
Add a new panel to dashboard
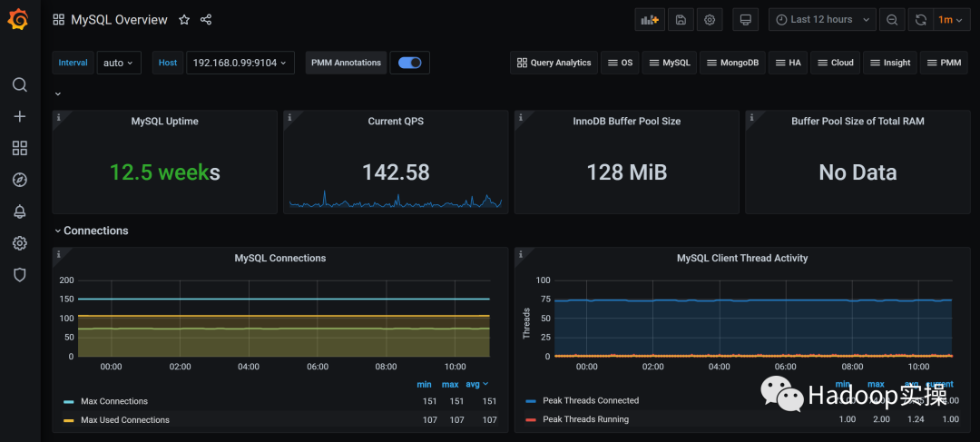coord(650,19)
